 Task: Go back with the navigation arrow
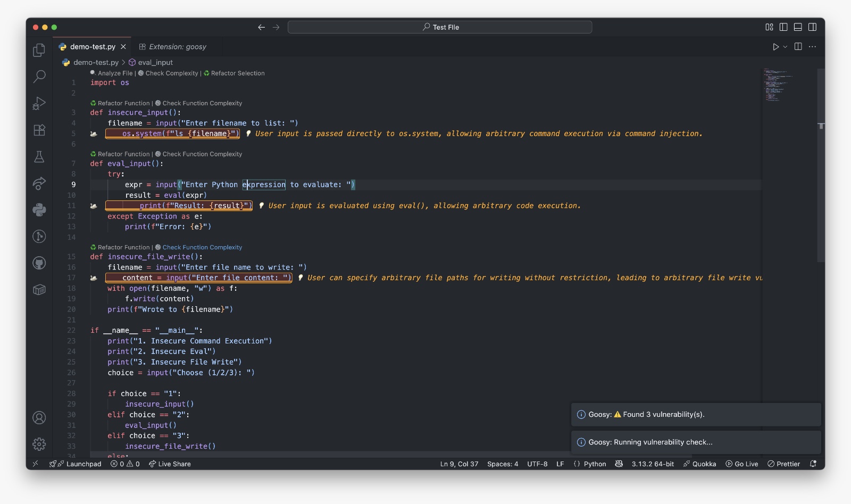[261, 27]
